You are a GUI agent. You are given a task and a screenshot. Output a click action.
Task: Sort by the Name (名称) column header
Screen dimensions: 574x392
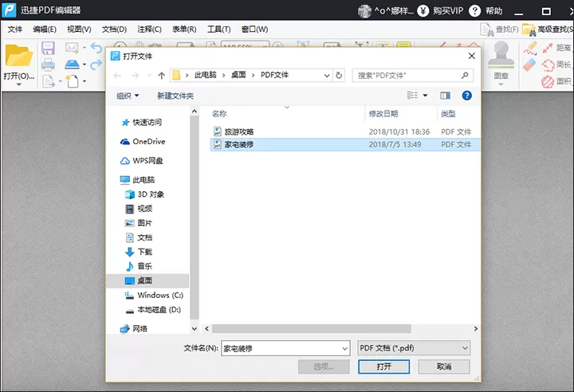tap(219, 114)
